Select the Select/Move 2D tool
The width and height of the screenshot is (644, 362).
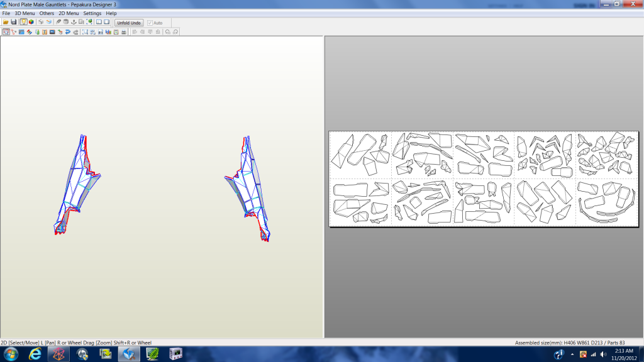[x=6, y=32]
